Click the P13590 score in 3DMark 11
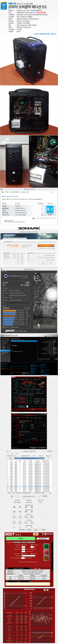The width and height of the screenshot is (58, 644). point(13,246)
